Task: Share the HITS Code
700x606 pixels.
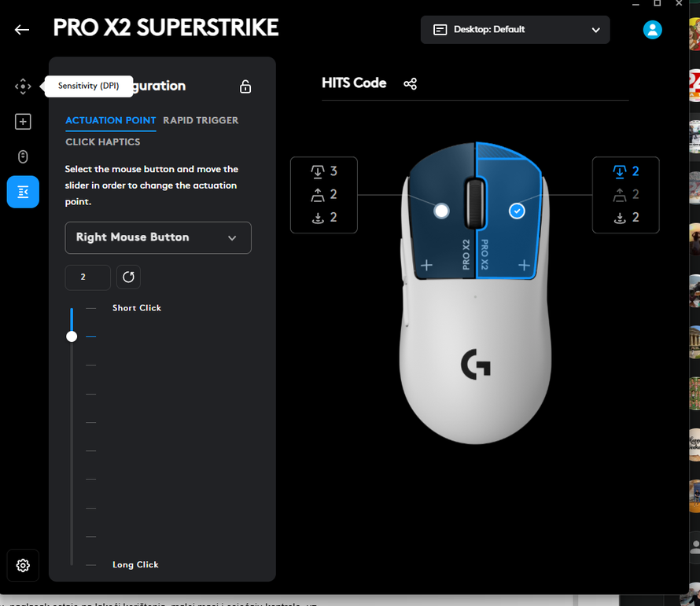Action: 410,83
